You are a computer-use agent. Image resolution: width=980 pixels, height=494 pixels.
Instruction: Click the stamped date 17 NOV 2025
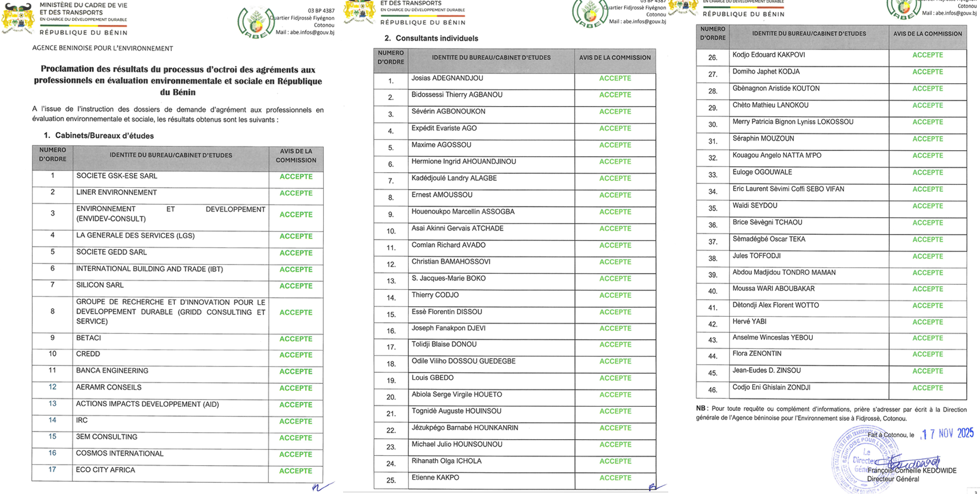(x=947, y=434)
